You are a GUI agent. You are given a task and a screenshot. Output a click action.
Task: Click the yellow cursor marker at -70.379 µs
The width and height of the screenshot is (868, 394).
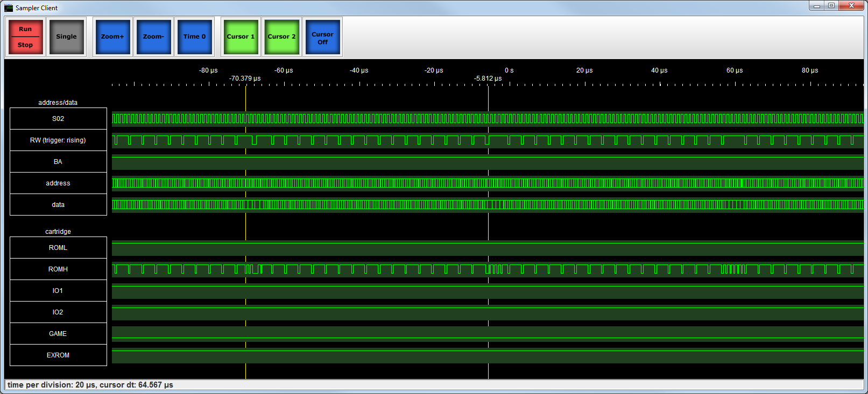pos(245,226)
